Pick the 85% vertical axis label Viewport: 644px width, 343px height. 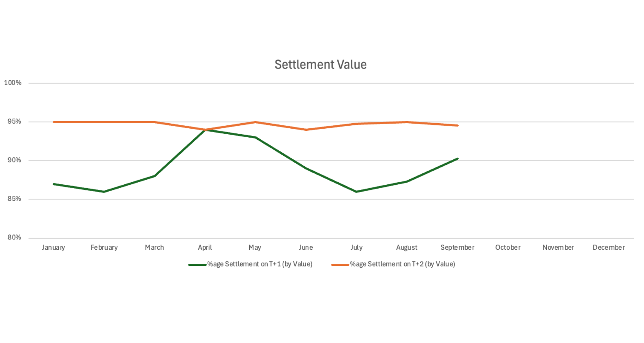click(x=14, y=199)
